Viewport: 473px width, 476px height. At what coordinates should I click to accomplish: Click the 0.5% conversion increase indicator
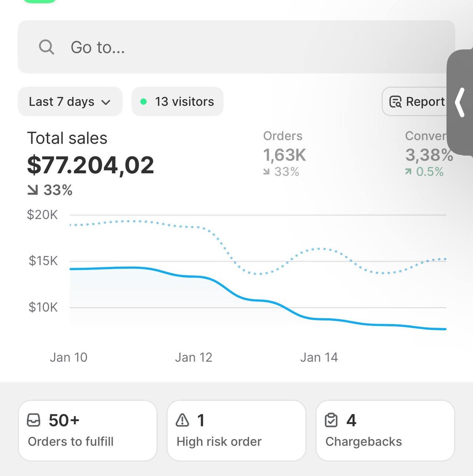424,172
